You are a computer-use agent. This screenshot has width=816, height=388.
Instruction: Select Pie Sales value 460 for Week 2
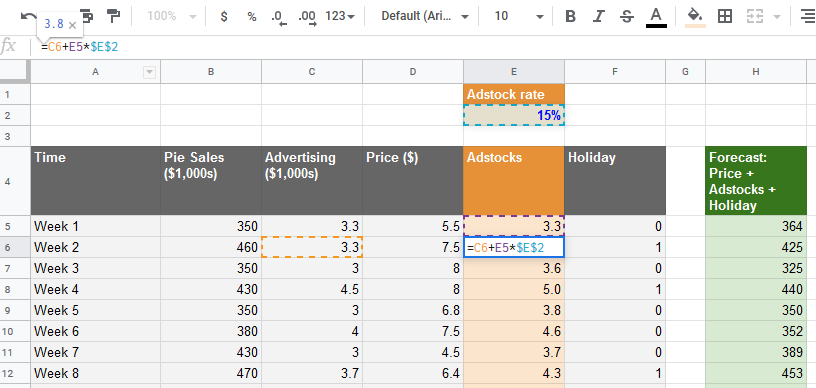[x=211, y=248]
